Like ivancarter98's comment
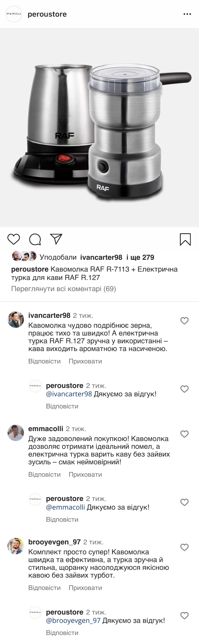This screenshot has width=199, height=644. pos(184,321)
